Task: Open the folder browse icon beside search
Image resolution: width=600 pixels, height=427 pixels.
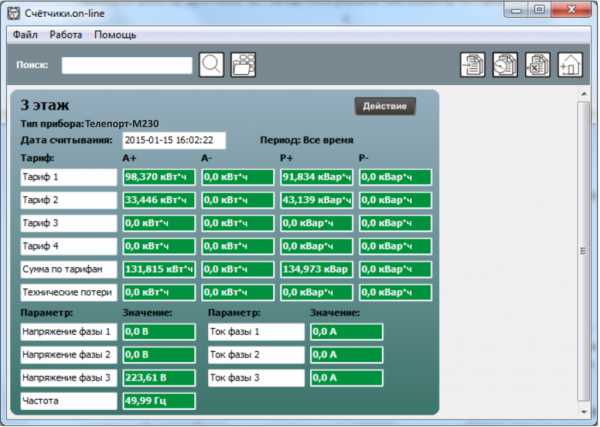Action: 243,65
